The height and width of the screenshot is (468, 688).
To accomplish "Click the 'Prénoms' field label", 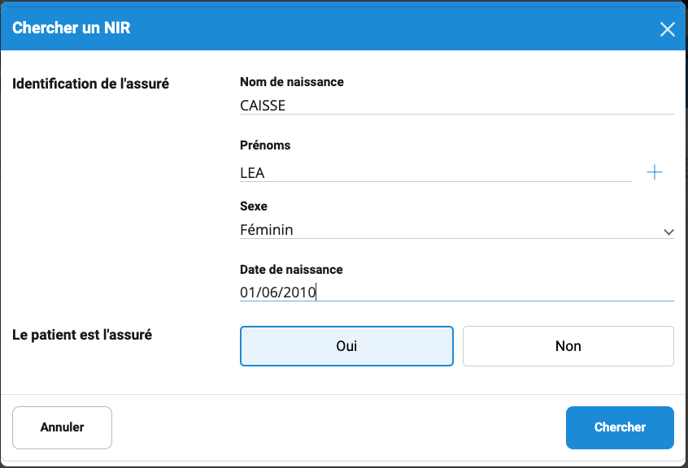I will 265,146.
